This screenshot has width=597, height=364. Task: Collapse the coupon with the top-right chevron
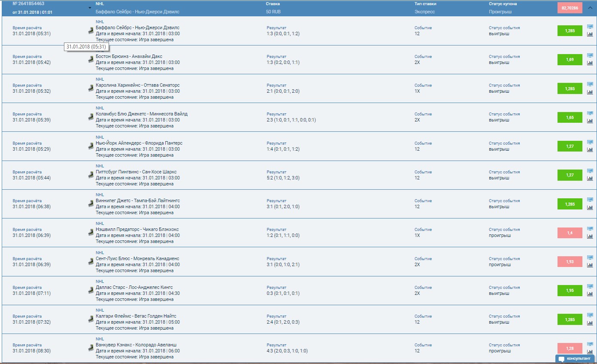(x=590, y=8)
